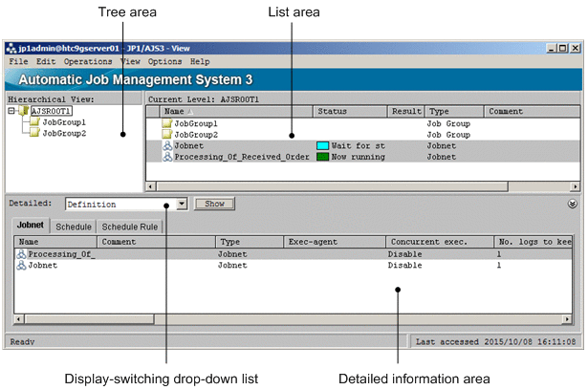Switch to the Schedule tab
The height and width of the screenshot is (390, 588).
74,227
